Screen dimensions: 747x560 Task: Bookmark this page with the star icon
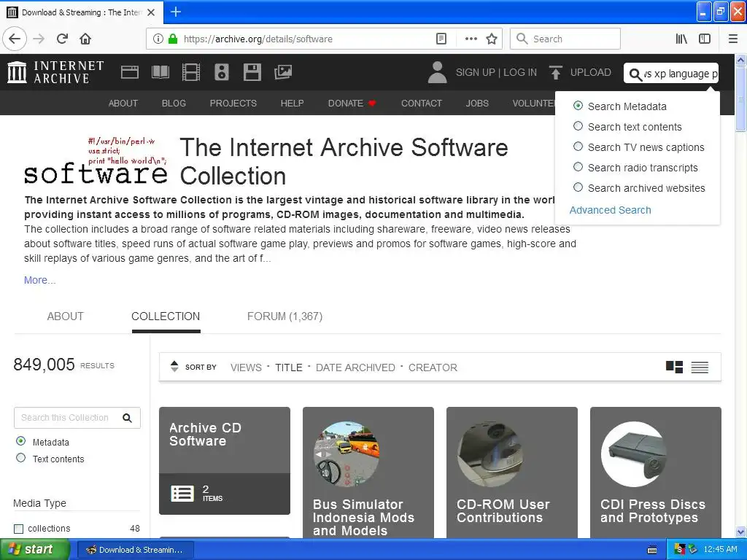pos(492,39)
